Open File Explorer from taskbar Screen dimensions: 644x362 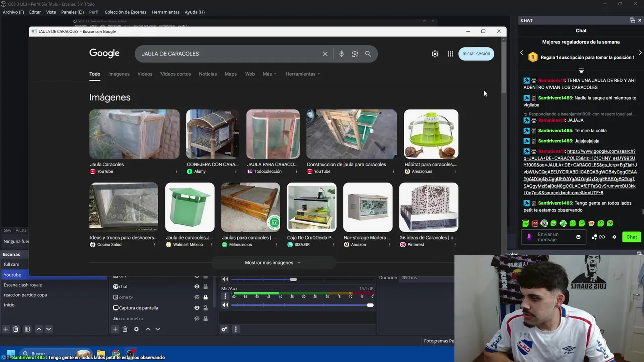[x=101, y=353]
